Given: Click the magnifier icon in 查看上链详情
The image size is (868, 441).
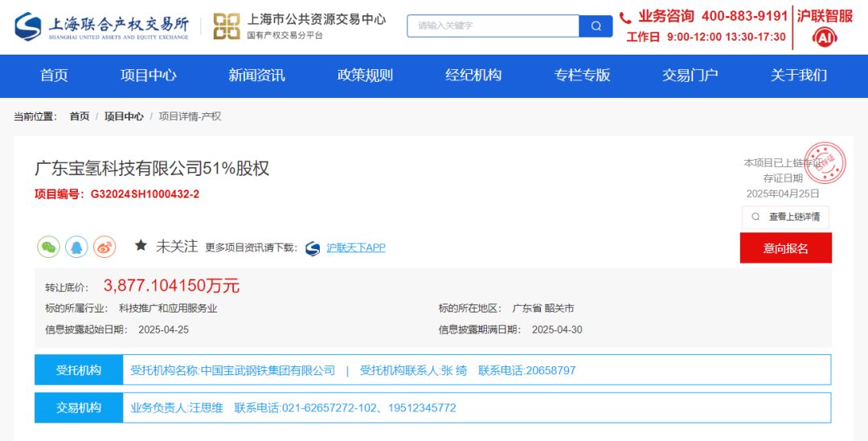Looking at the screenshot, I should [x=755, y=217].
